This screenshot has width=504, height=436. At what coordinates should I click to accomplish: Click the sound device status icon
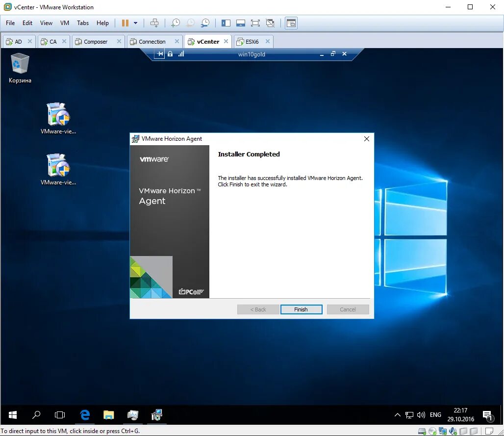pos(452,431)
